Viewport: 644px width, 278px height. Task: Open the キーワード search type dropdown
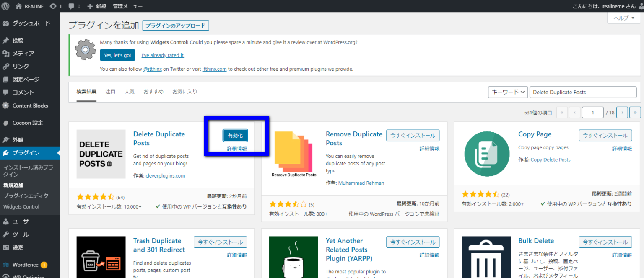point(508,92)
